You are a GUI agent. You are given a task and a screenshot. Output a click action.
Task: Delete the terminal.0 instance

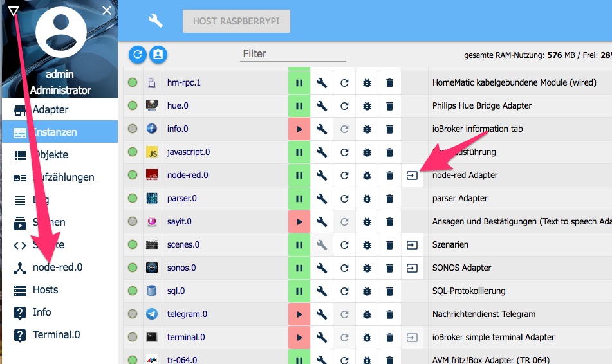tap(389, 338)
